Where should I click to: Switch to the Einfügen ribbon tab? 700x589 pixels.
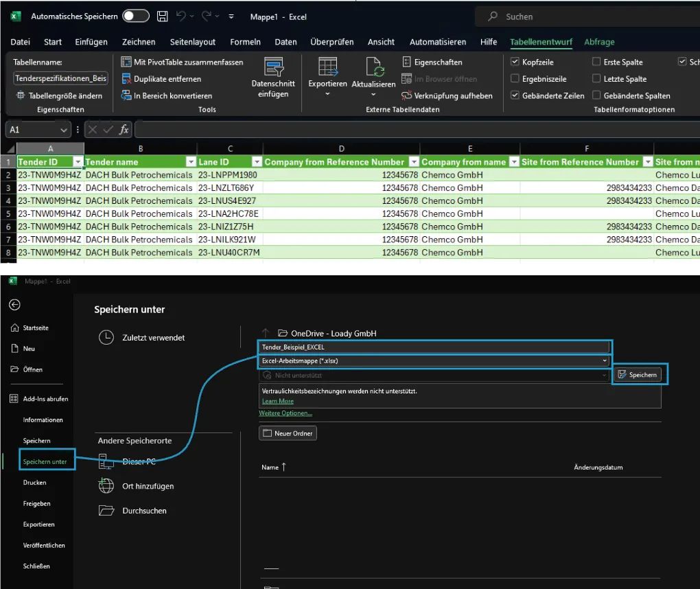click(x=91, y=42)
